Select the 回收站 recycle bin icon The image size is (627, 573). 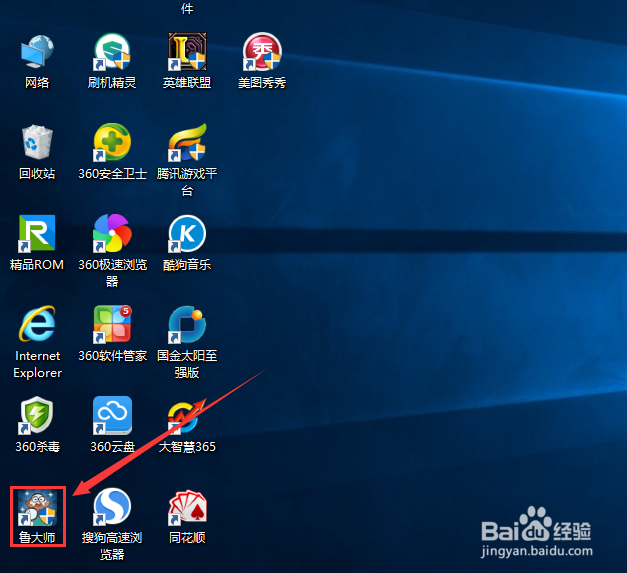(37, 142)
